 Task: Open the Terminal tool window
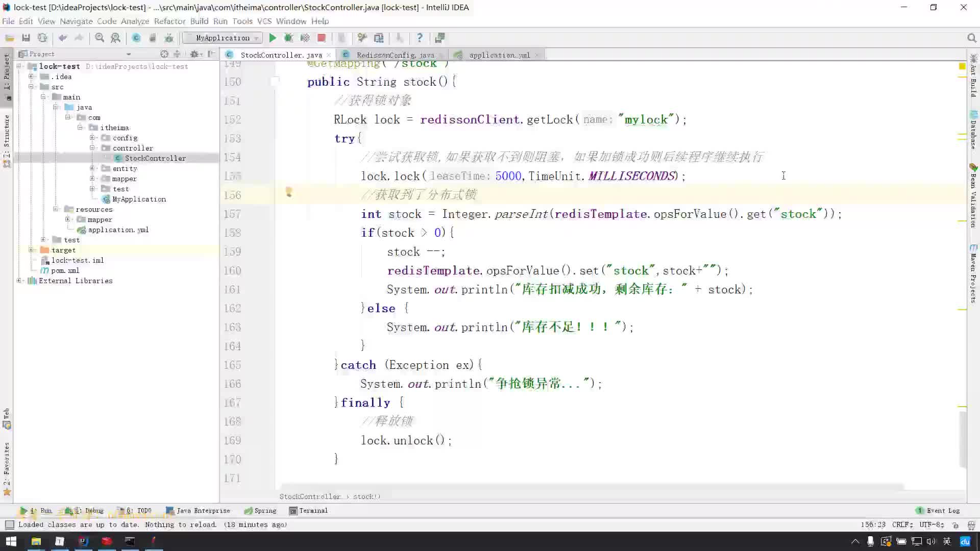tap(308, 510)
